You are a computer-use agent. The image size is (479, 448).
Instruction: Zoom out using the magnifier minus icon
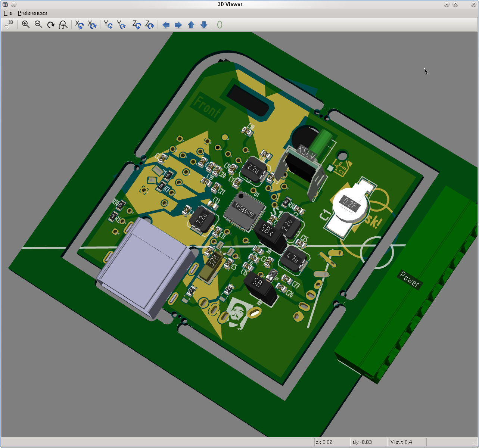click(38, 25)
